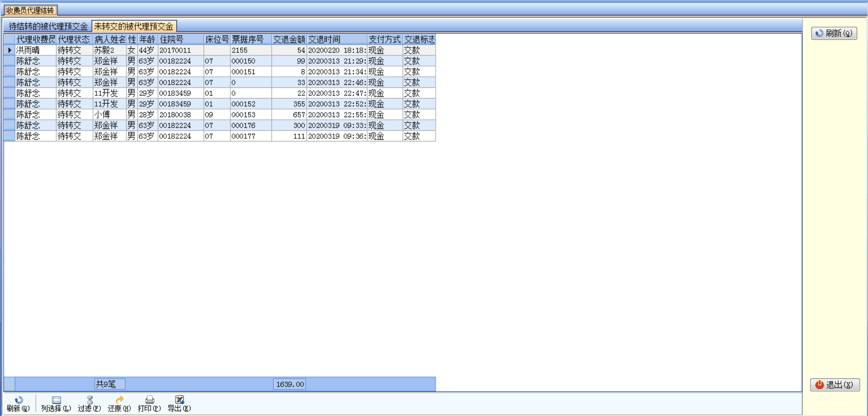Open 列选择(L) column chooser in bottom toolbar
Image resolution: width=868 pixels, height=416 pixels.
56,404
